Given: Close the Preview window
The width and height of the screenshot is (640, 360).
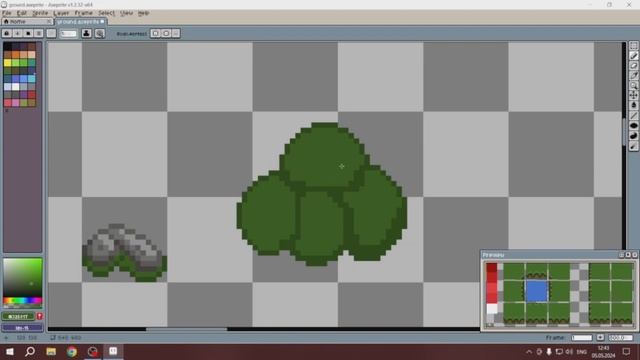Looking at the screenshot, I should (x=635, y=255).
